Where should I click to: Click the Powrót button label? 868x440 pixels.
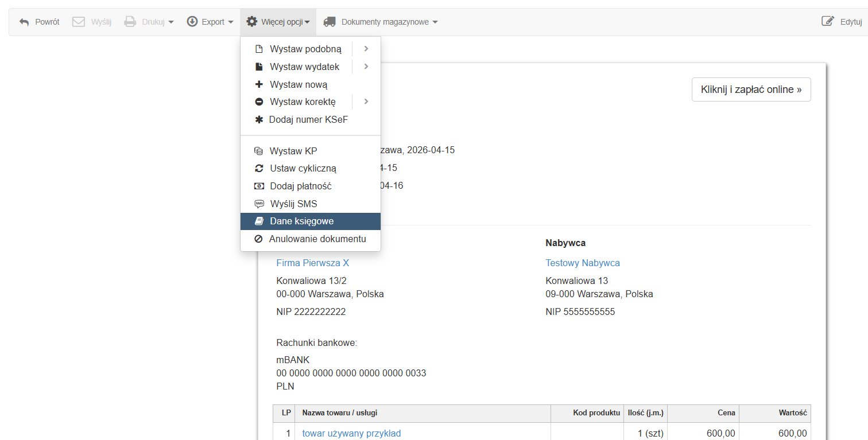[x=47, y=22]
